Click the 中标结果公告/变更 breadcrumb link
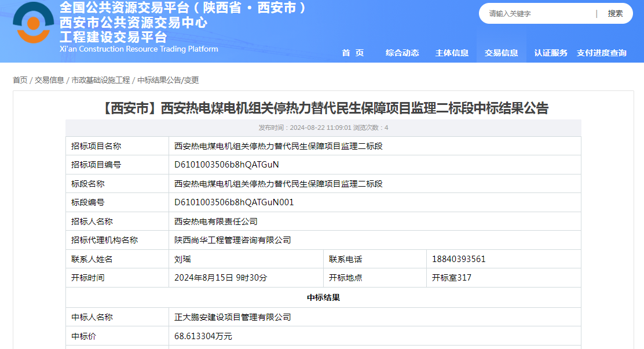Viewport: 644px width, 349px height. 168,80
